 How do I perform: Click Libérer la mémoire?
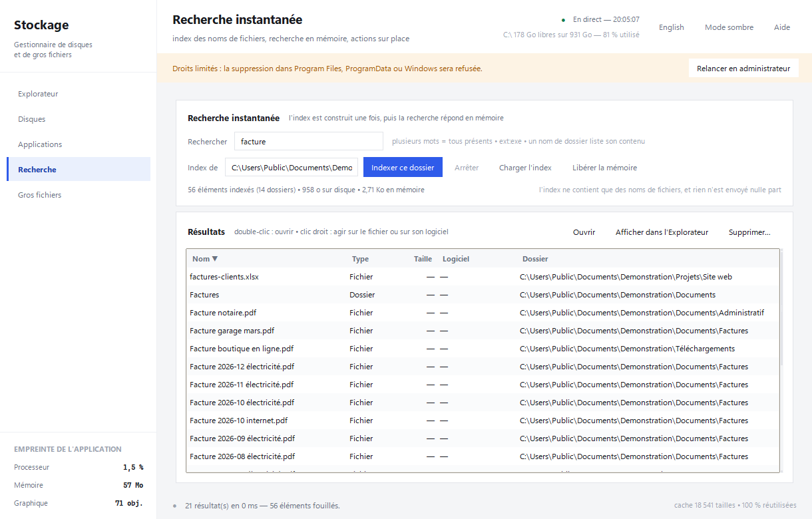point(604,168)
